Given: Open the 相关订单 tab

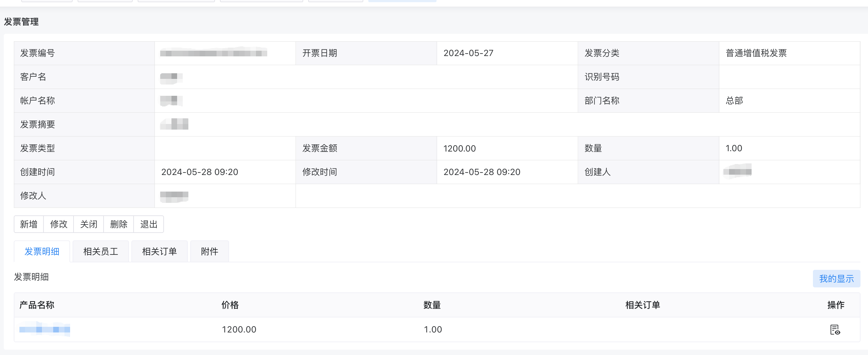Looking at the screenshot, I should pyautogui.click(x=159, y=251).
